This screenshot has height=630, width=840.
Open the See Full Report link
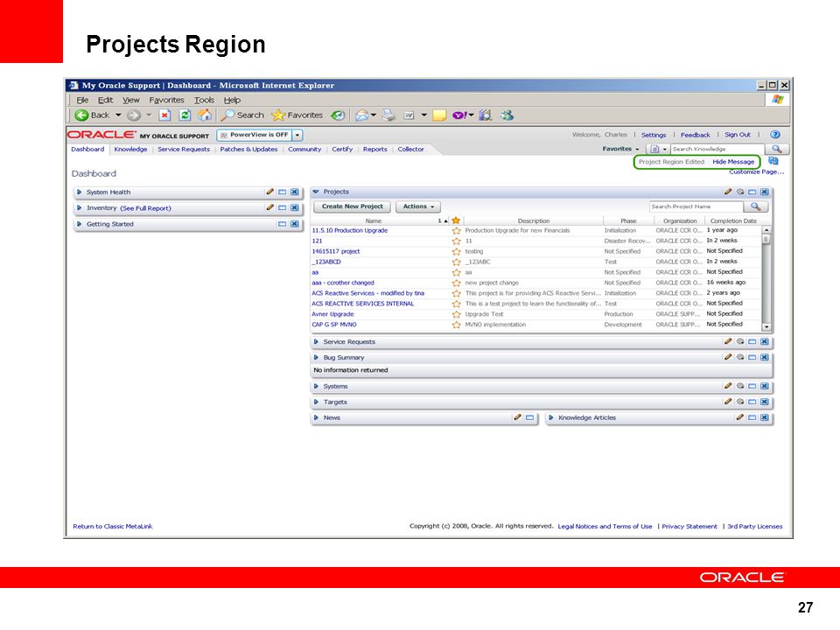[145, 208]
